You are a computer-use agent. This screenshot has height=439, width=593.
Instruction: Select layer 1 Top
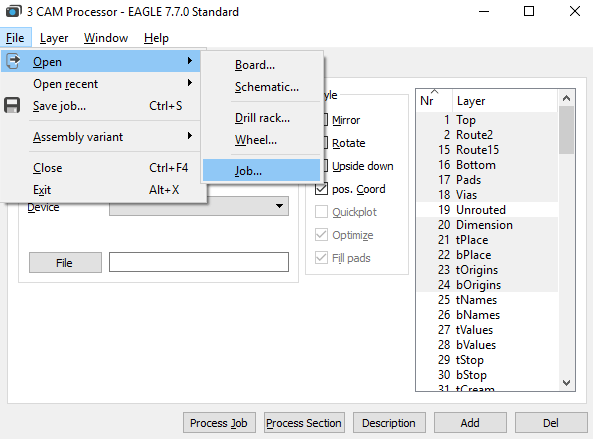point(487,119)
